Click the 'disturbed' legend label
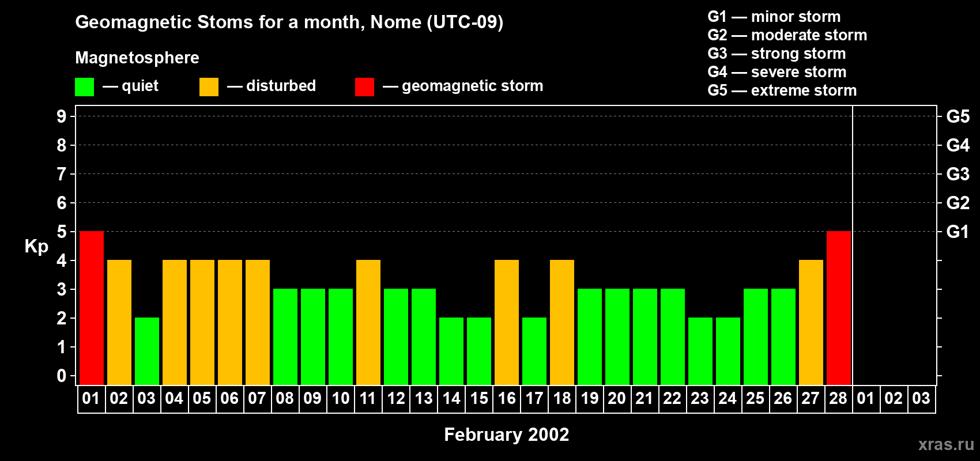 pyautogui.click(x=281, y=86)
